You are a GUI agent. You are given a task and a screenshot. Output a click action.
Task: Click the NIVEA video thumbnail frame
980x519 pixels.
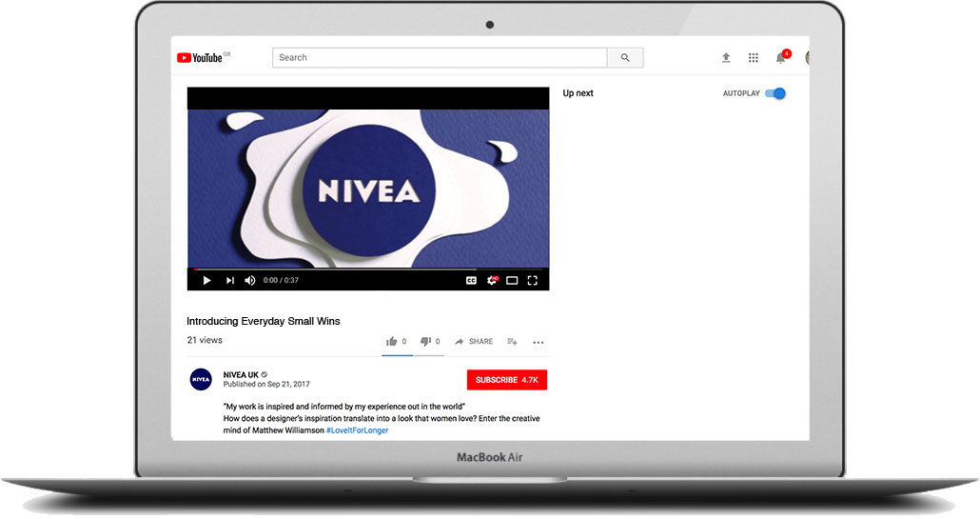[x=368, y=189]
